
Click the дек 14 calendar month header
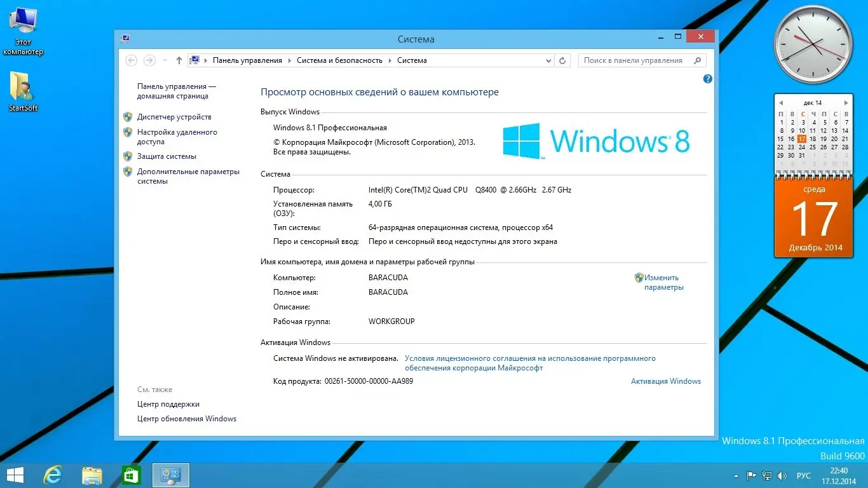coord(813,102)
